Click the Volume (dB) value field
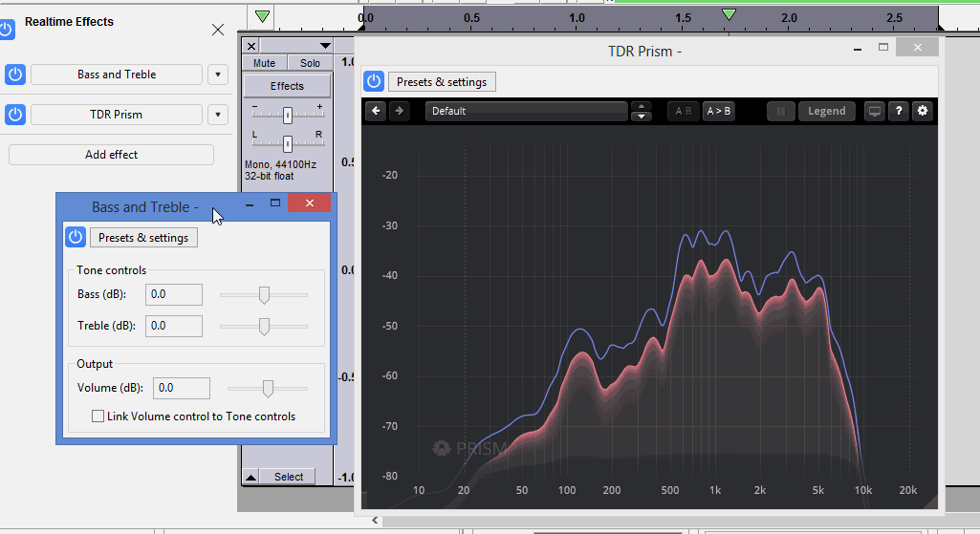The image size is (980, 534). 182,388
